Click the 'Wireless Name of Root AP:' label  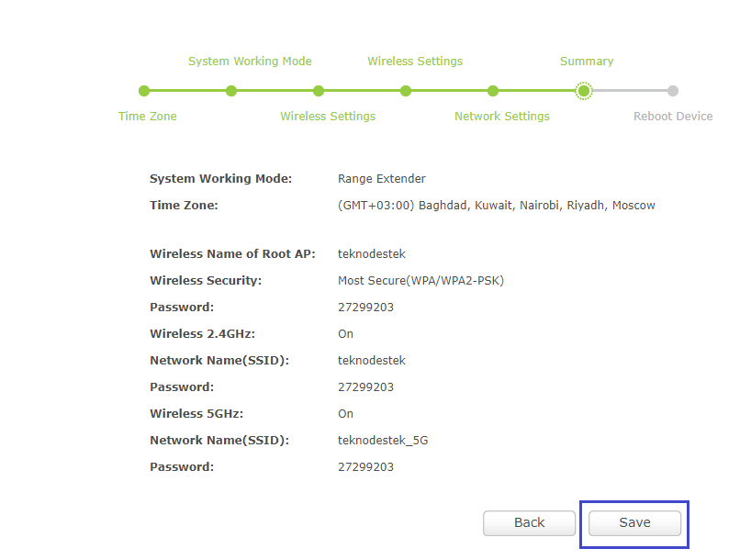pyautogui.click(x=233, y=254)
